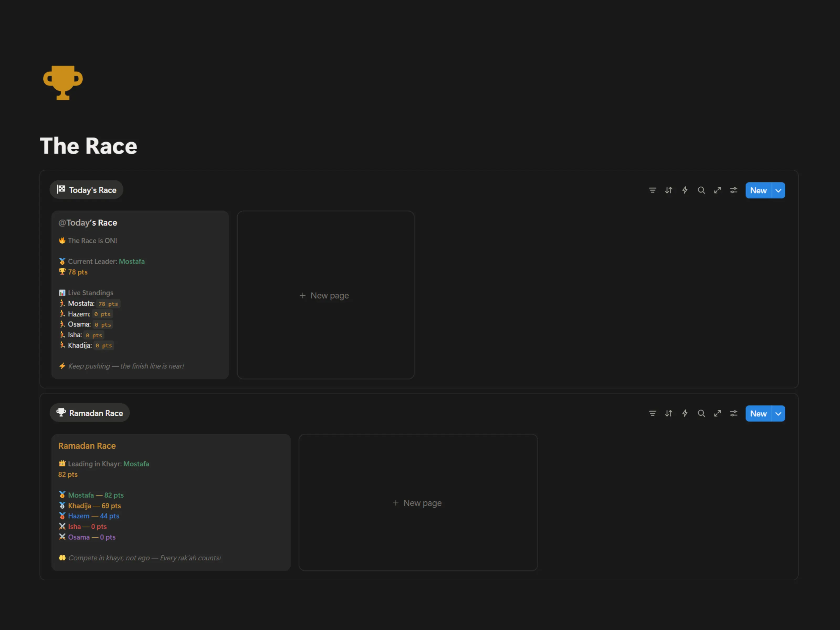This screenshot has height=630, width=840.
Task: Open automations lightning icon in Ramadan Race
Action: (685, 413)
